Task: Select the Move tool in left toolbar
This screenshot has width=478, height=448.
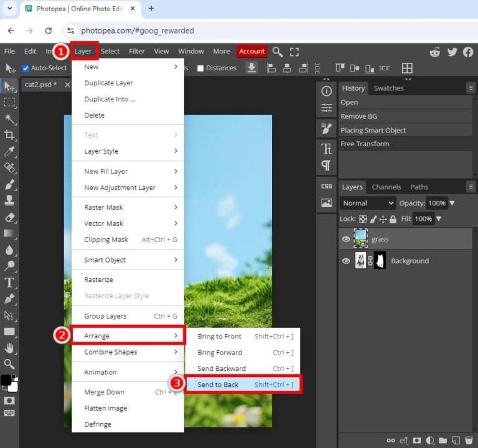Action: coord(9,86)
